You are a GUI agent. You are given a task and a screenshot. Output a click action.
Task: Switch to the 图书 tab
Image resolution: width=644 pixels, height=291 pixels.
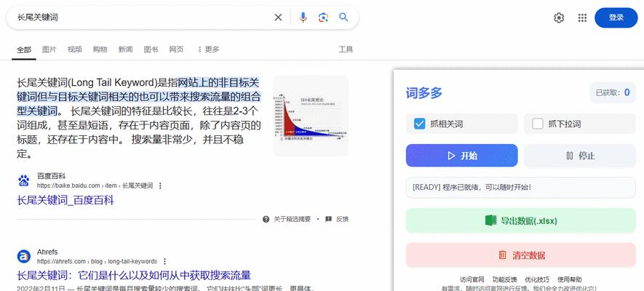pos(151,49)
